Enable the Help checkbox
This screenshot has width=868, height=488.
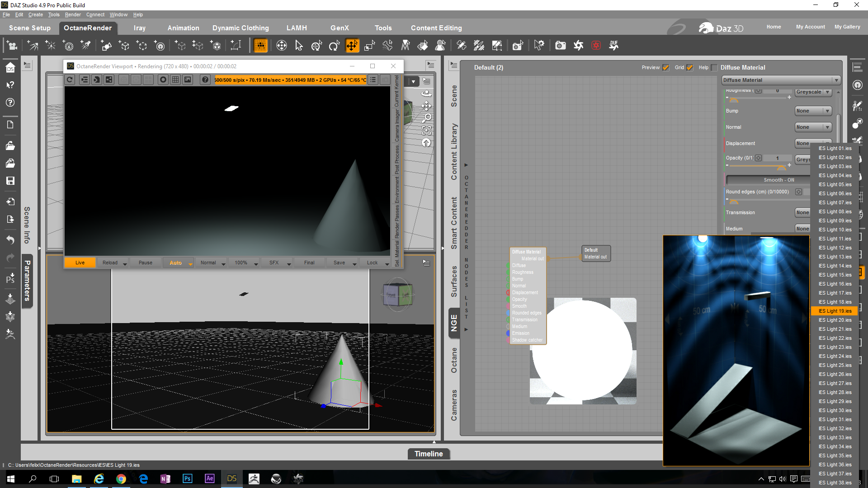coord(714,68)
